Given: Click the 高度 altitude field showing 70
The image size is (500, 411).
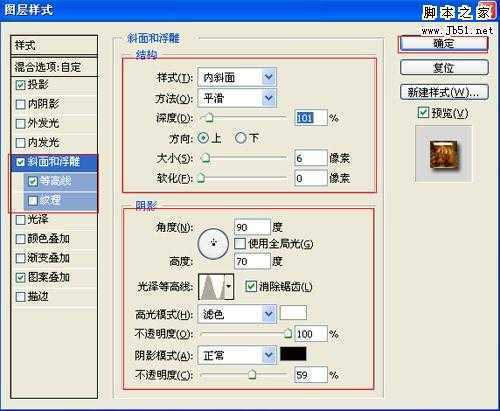Looking at the screenshot, I should tap(252, 261).
